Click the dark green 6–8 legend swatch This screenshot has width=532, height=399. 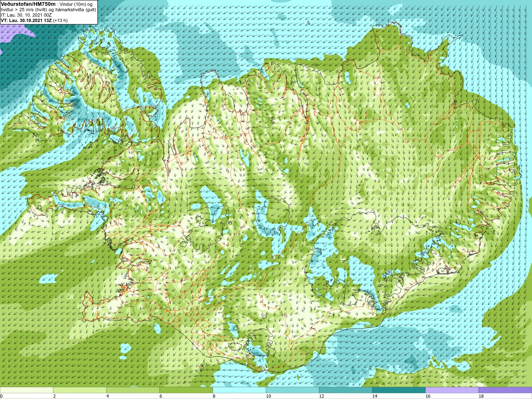[186, 390]
